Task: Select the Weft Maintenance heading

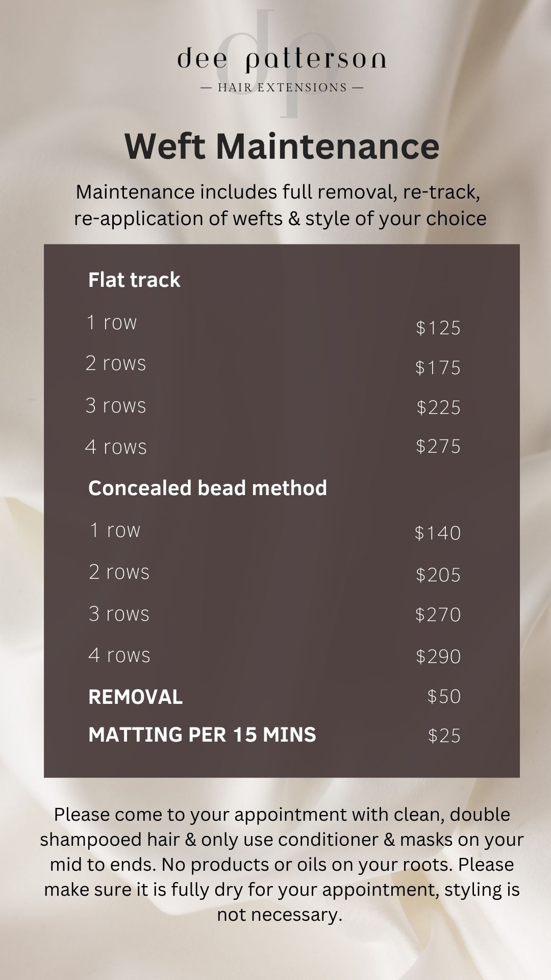Action: click(282, 146)
